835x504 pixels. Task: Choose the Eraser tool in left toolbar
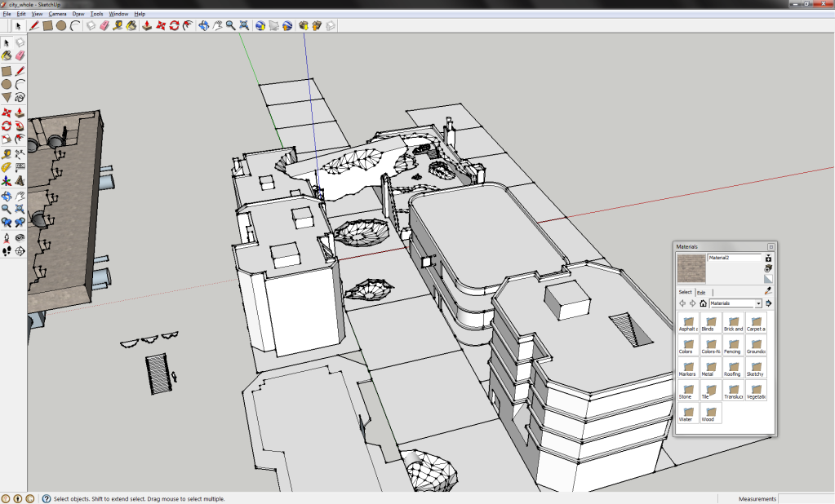(x=20, y=55)
